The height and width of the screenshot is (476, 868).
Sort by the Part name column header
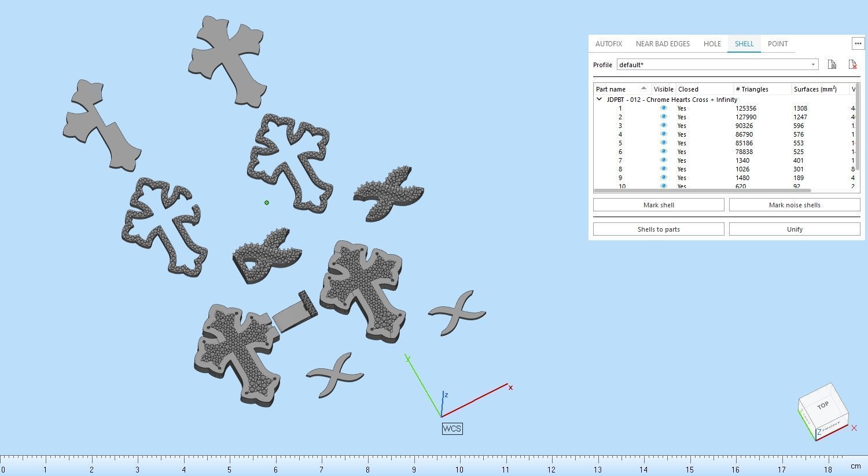[623, 89]
